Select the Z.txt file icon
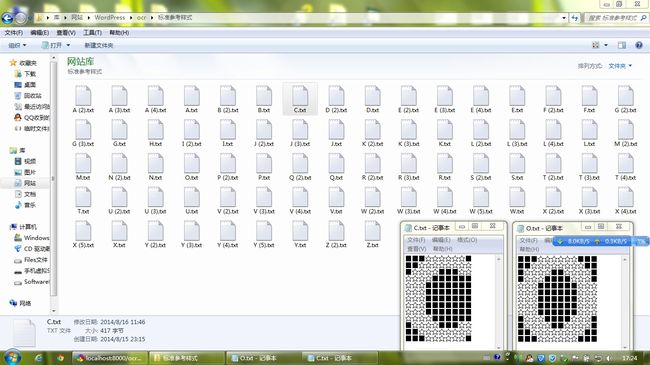The height and width of the screenshot is (365, 650). (372, 231)
